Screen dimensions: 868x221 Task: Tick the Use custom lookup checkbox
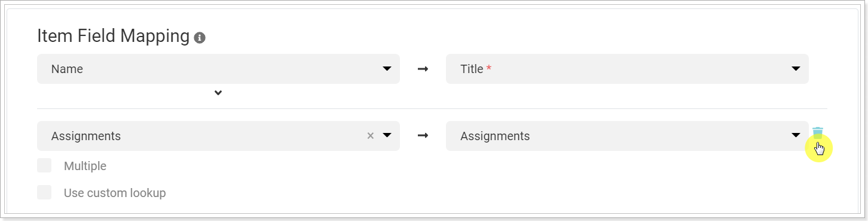click(x=44, y=192)
